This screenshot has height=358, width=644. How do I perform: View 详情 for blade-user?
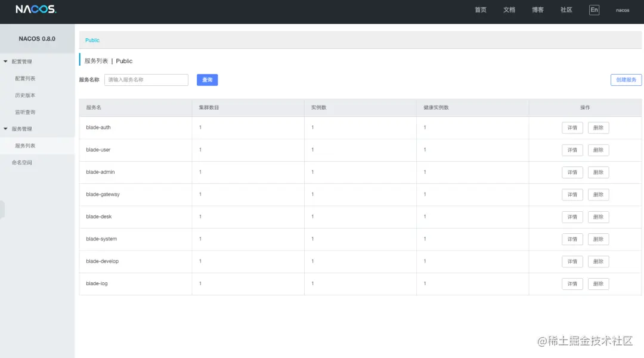tap(572, 150)
